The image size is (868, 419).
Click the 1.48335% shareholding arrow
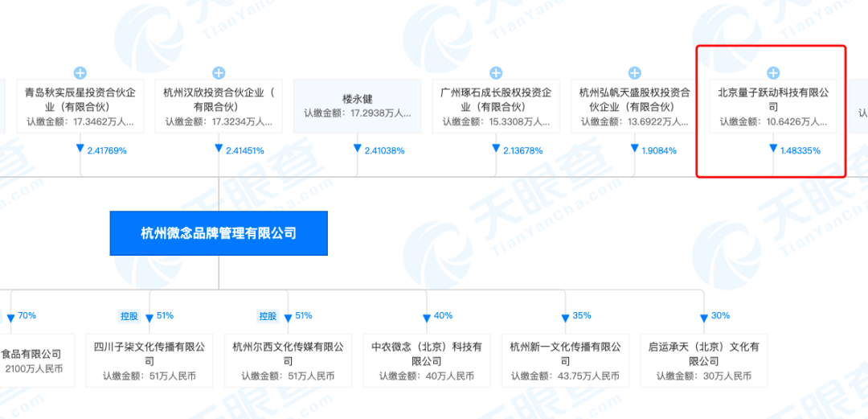(794, 150)
